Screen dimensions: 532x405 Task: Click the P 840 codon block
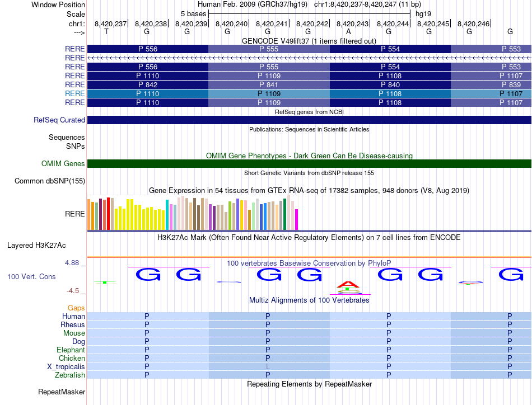[390, 84]
